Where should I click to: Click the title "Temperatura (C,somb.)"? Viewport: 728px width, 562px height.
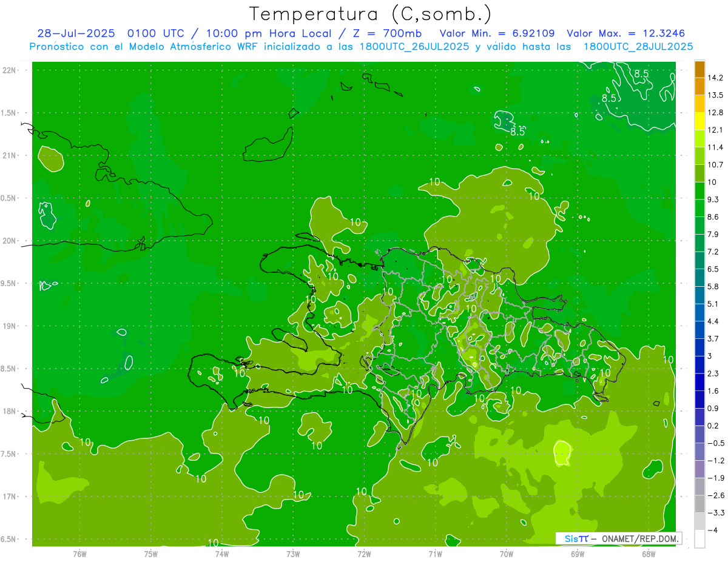[x=371, y=14]
